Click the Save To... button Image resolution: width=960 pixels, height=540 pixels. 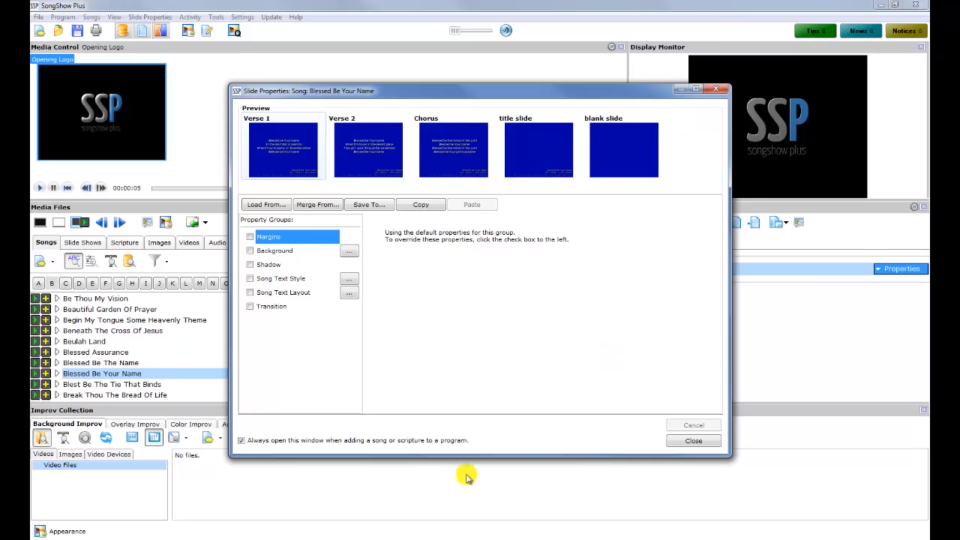click(x=369, y=204)
